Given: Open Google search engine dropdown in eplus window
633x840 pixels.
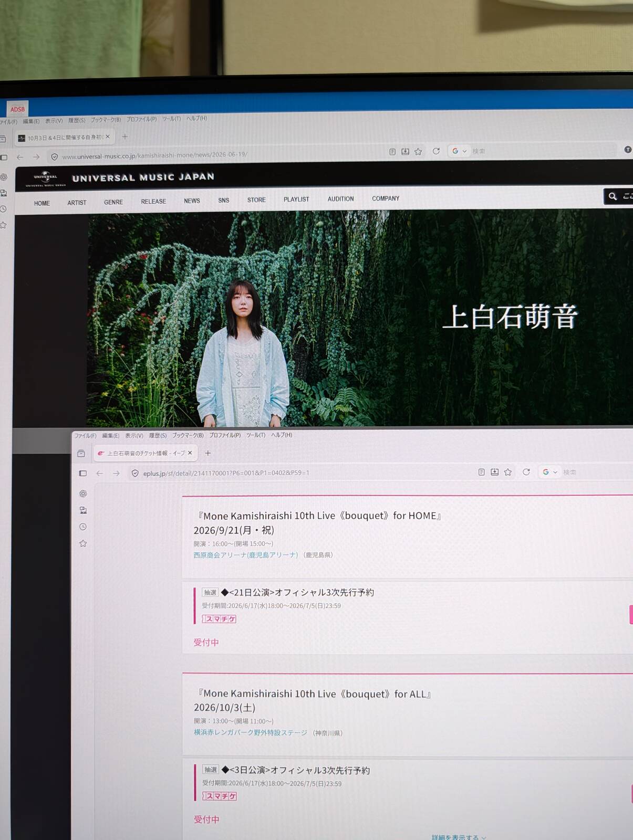Looking at the screenshot, I should coord(550,472).
